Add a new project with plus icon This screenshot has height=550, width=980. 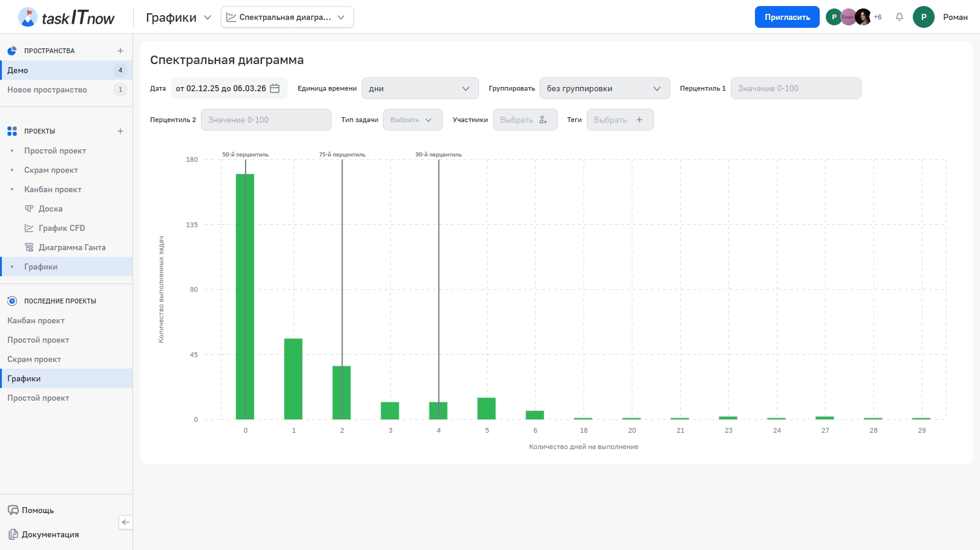[x=120, y=131]
